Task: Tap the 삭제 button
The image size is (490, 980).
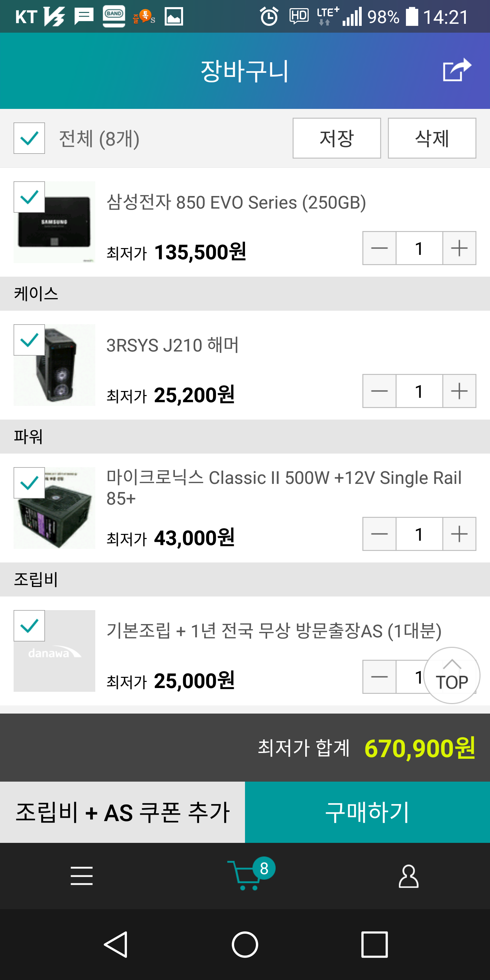Action: pos(432,138)
